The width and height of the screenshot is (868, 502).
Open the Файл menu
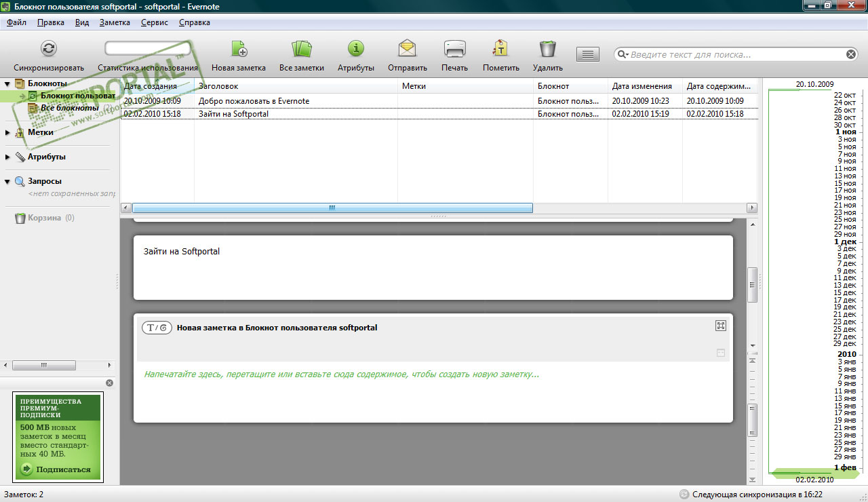pyautogui.click(x=17, y=22)
